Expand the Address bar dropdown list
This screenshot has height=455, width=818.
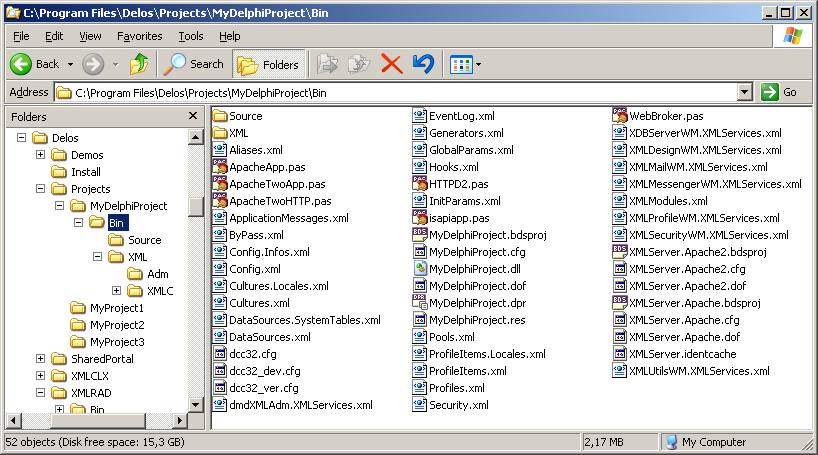[x=744, y=92]
